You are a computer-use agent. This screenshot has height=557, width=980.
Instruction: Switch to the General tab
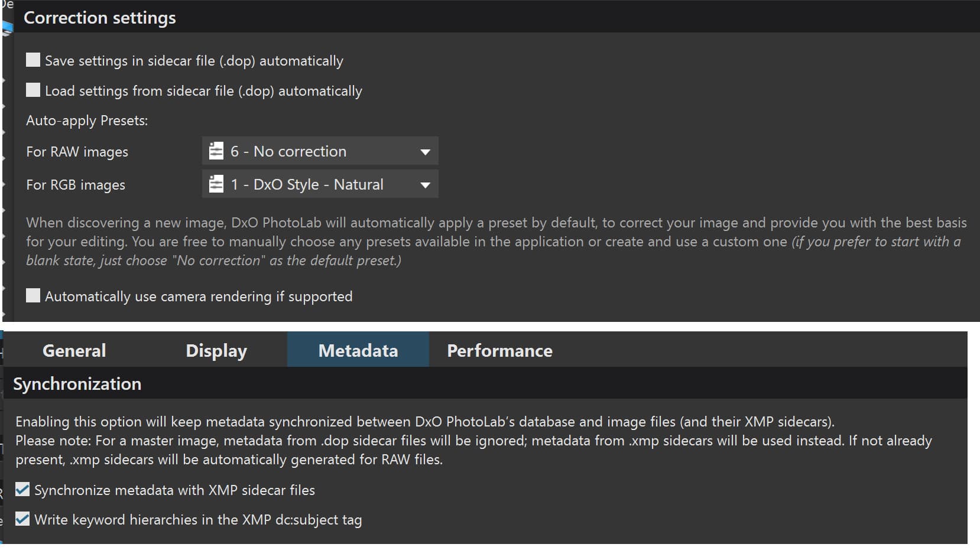pyautogui.click(x=74, y=350)
